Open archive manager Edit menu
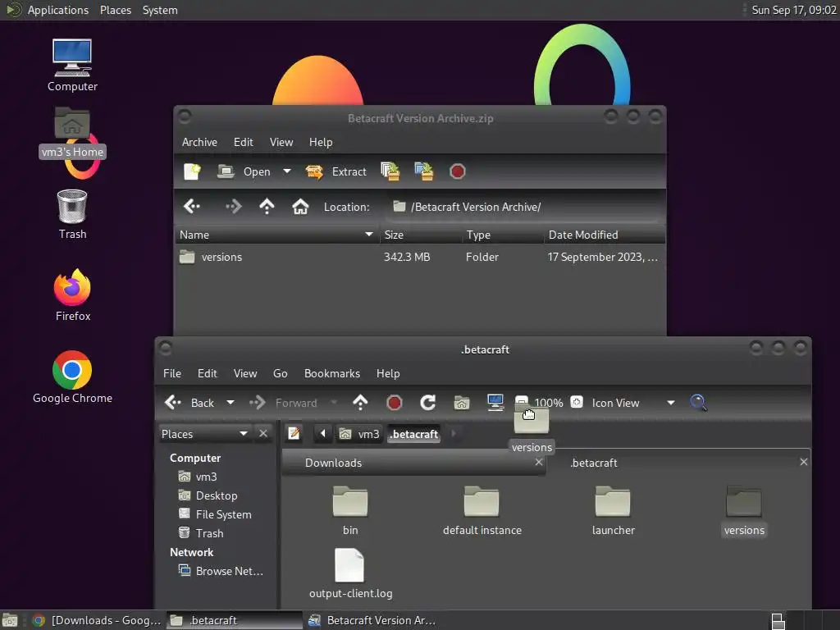Viewport: 840px width, 630px height. pos(243,142)
